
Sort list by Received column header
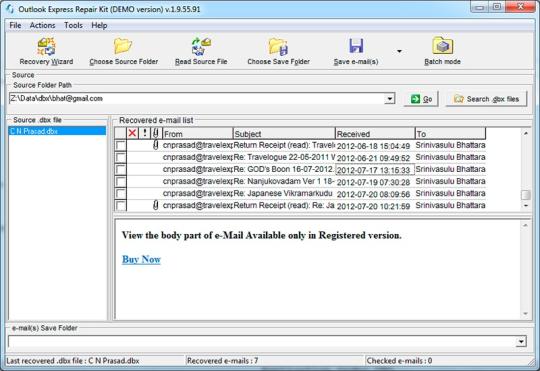coord(375,133)
